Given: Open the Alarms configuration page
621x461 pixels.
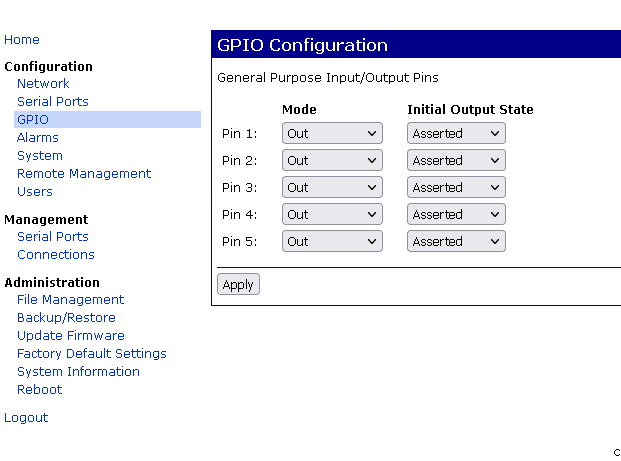Looking at the screenshot, I should coord(37,138).
